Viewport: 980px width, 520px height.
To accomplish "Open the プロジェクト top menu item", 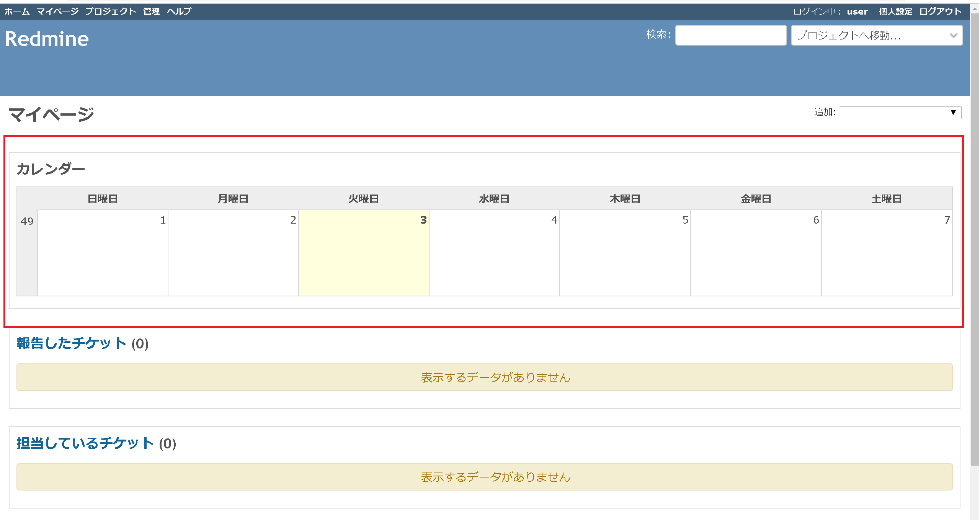I will tap(111, 11).
